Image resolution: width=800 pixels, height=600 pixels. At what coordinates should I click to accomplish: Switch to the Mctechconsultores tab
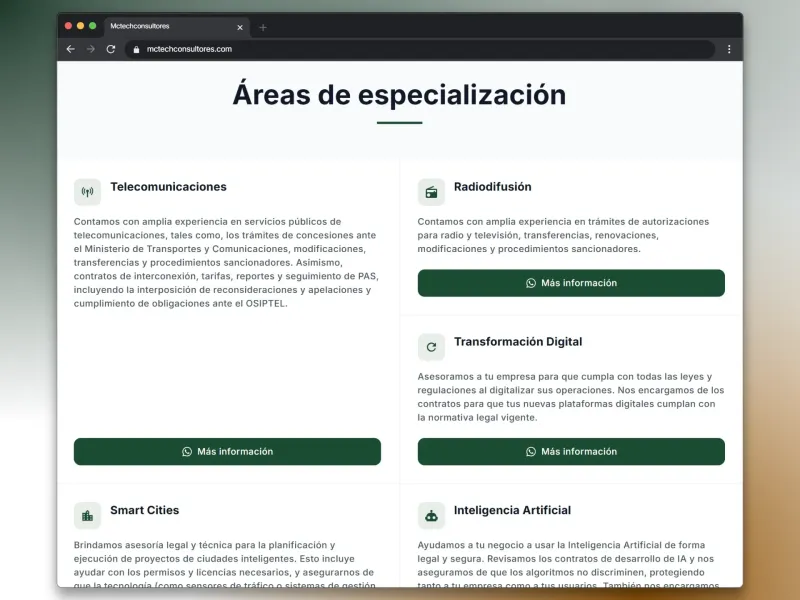[x=170, y=27]
